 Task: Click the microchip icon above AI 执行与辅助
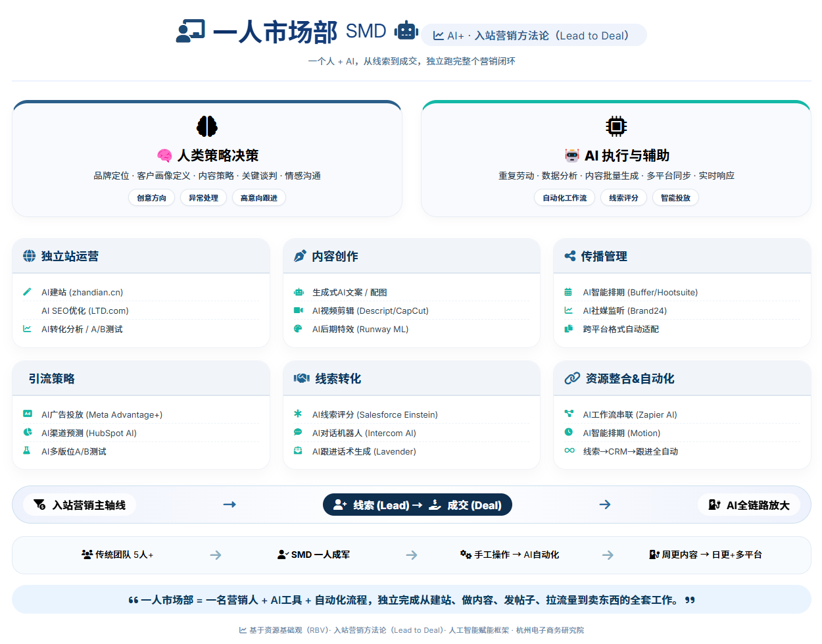tap(616, 126)
